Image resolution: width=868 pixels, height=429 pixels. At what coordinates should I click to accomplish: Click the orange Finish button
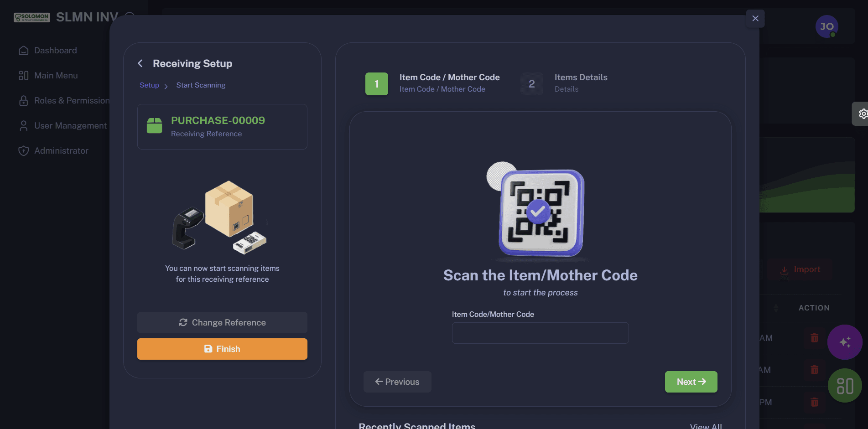222,349
